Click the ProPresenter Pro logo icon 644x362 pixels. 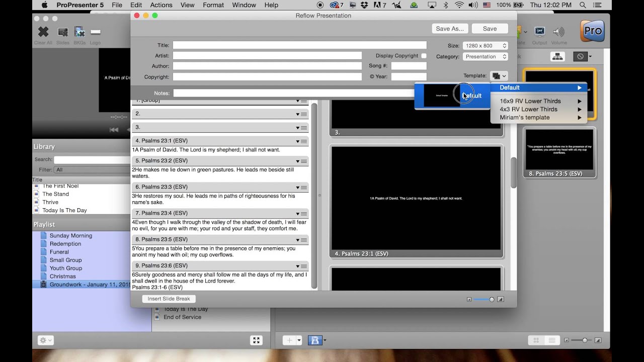point(592,31)
